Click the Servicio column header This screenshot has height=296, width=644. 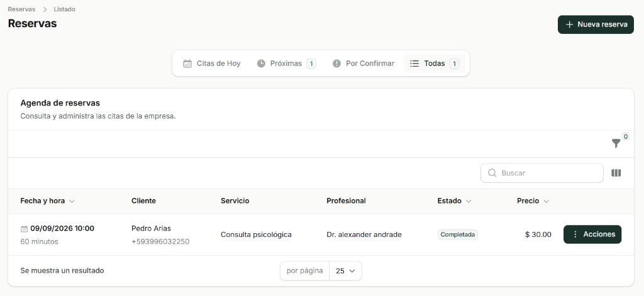coord(235,200)
